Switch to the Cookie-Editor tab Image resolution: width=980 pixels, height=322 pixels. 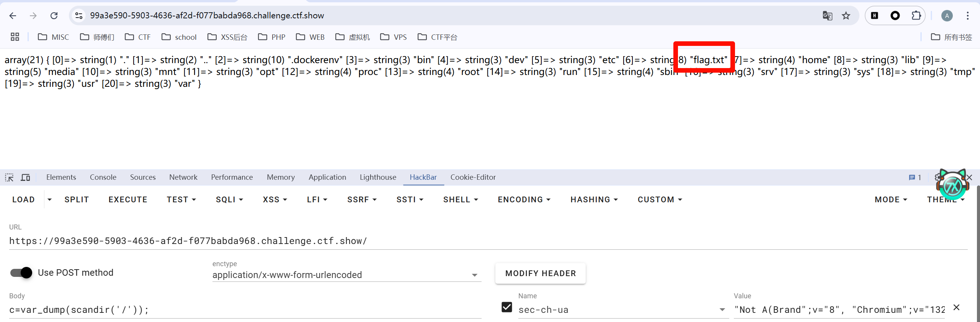(x=473, y=177)
